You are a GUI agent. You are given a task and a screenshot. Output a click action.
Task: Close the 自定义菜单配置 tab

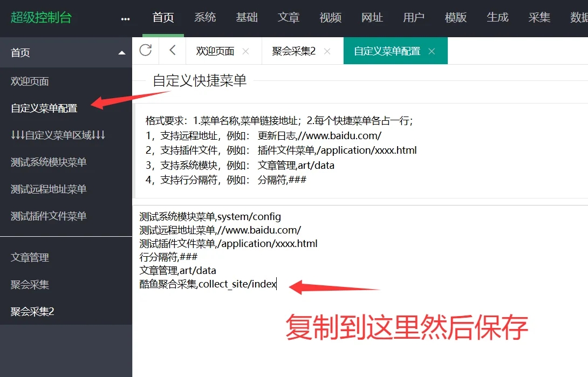click(x=431, y=50)
